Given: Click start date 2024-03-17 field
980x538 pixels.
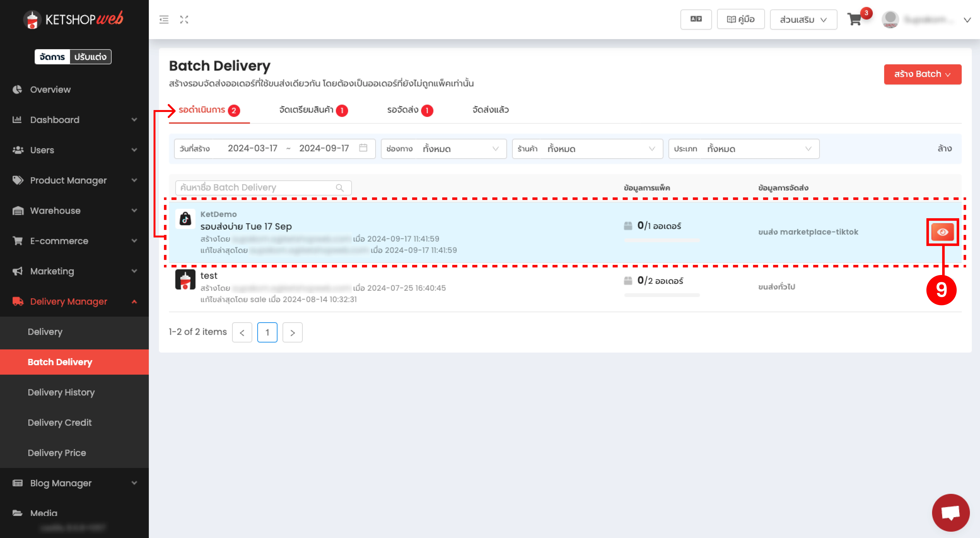Looking at the screenshot, I should pyautogui.click(x=252, y=148).
